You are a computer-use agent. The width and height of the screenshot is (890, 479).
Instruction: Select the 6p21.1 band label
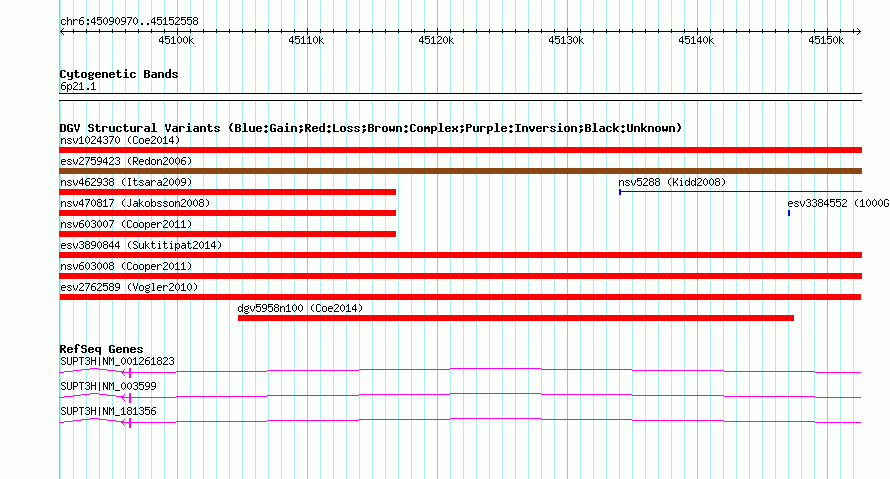78,86
